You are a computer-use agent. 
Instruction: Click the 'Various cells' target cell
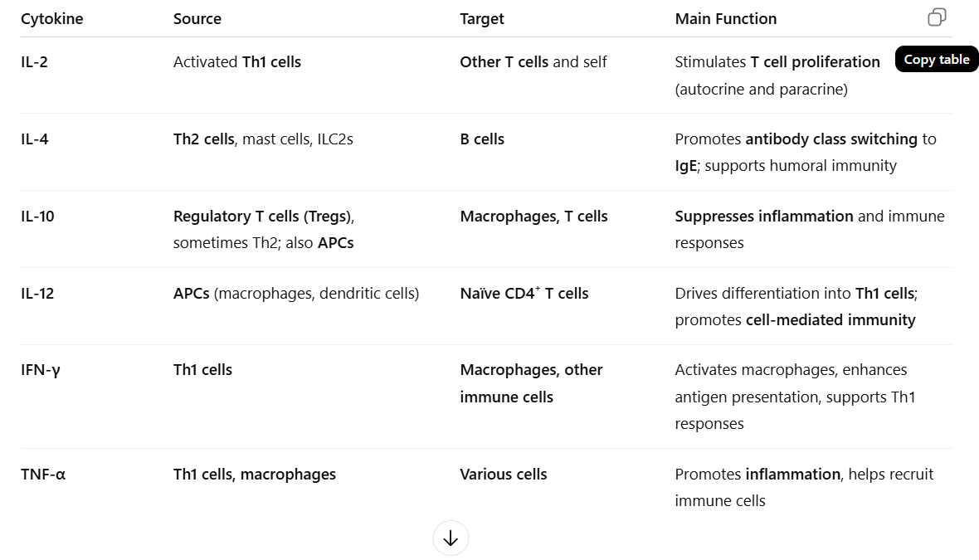click(x=504, y=475)
